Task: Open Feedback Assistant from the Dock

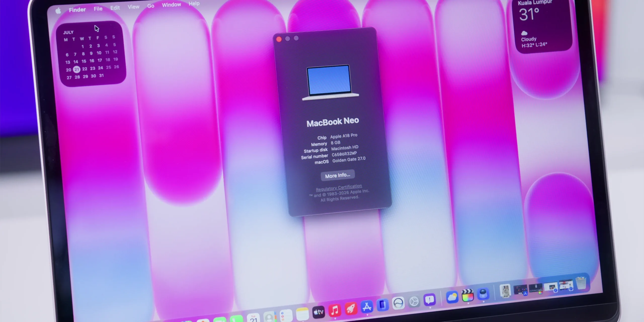Action: coord(430,299)
